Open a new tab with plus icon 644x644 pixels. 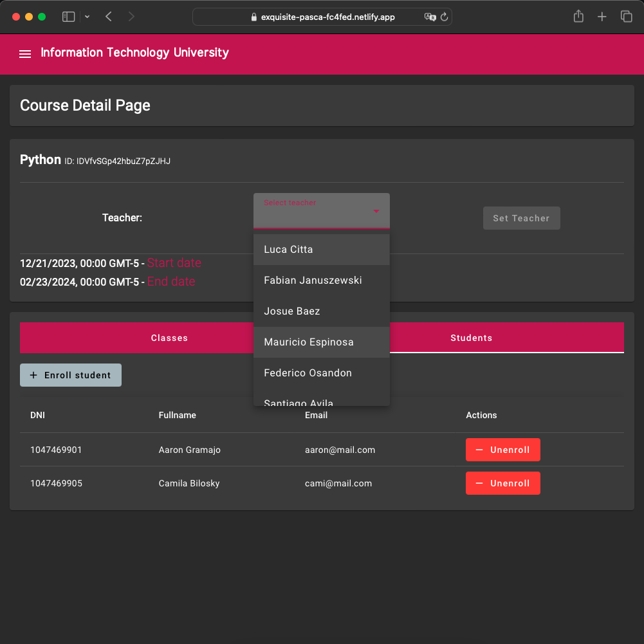click(x=602, y=17)
